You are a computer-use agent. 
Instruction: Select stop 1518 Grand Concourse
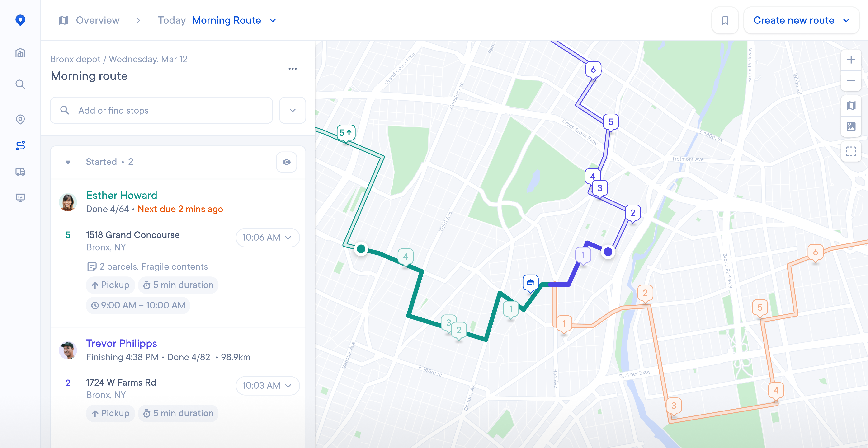pos(133,235)
